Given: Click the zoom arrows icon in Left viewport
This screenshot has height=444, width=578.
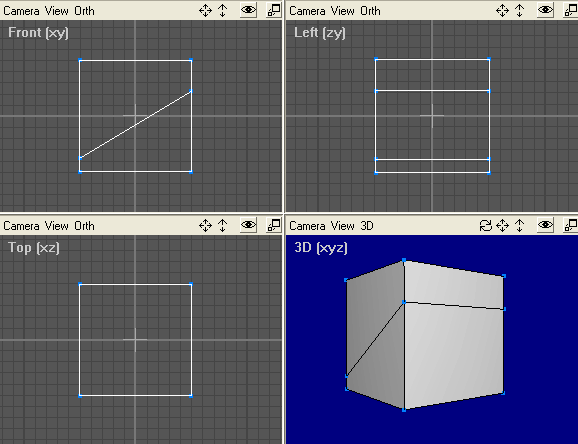Looking at the screenshot, I should click(520, 11).
